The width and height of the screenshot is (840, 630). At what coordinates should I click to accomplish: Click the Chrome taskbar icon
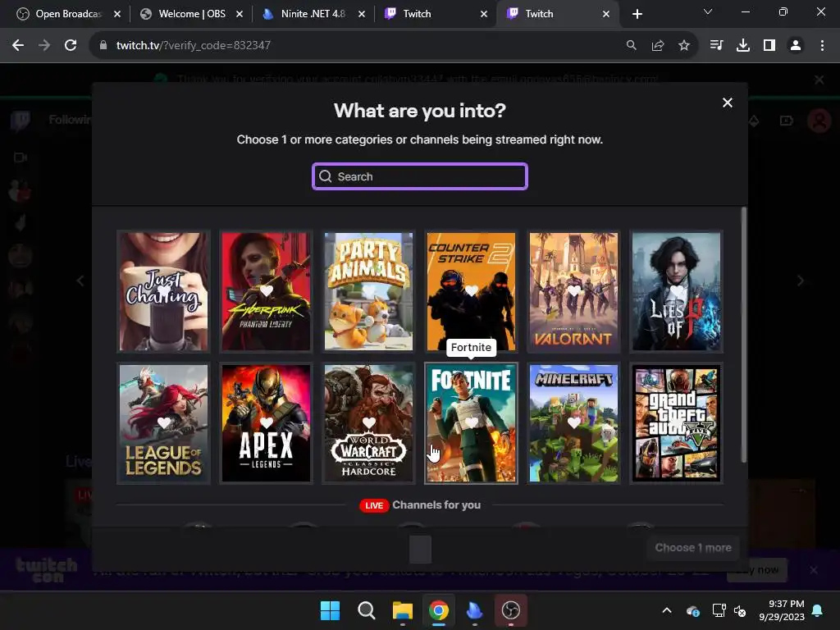439,610
